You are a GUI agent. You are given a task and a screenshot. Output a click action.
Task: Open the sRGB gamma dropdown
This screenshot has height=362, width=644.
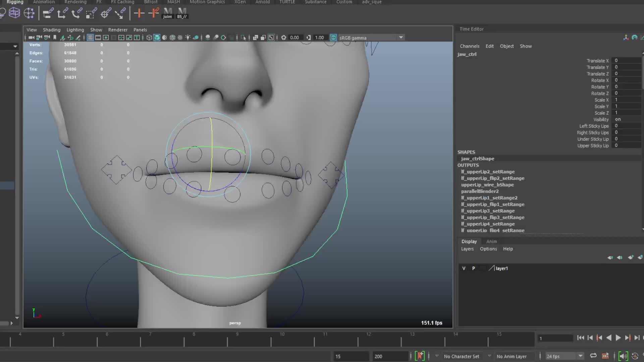pos(401,37)
